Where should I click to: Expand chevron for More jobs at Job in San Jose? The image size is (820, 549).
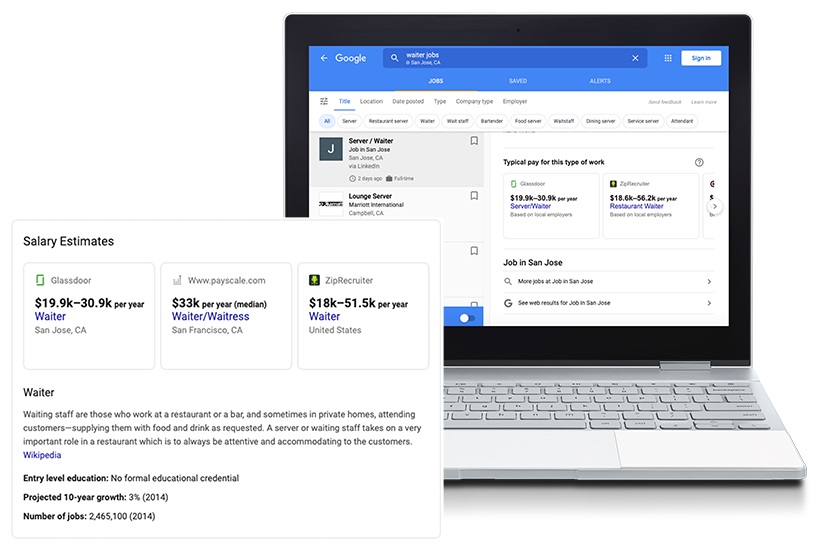coord(709,281)
